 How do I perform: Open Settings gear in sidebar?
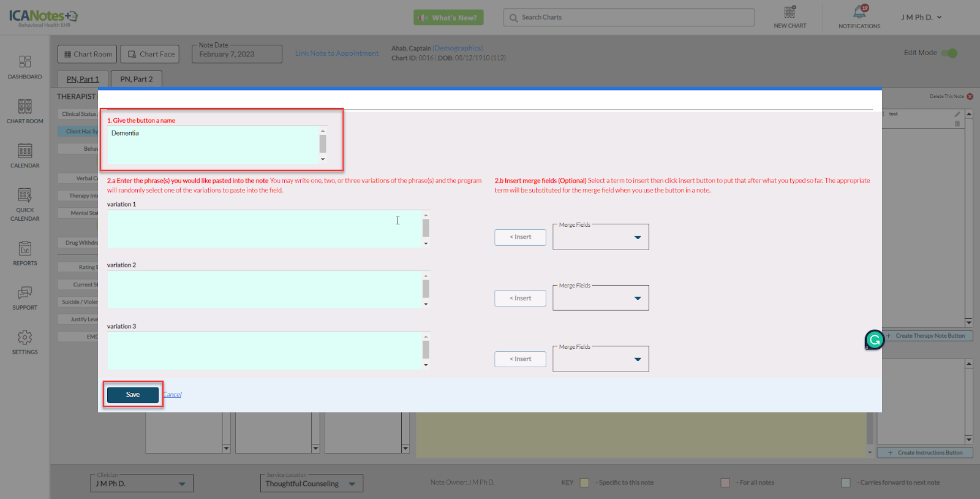point(24,338)
